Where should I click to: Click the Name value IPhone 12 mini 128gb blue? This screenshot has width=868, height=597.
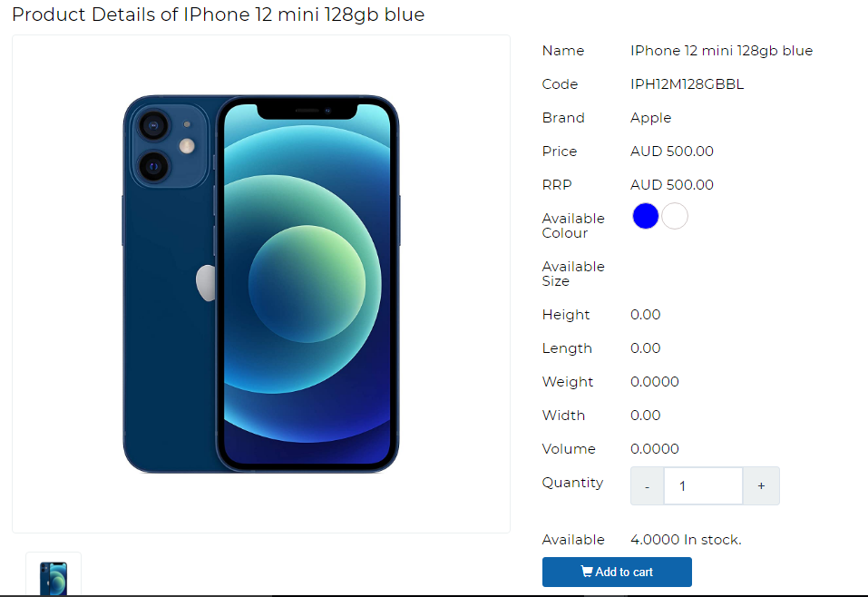pos(721,51)
